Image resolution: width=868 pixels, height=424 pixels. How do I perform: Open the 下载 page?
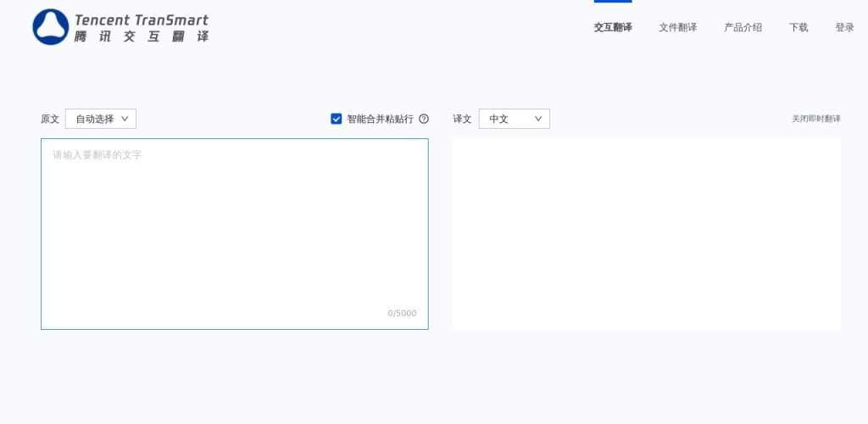point(798,27)
